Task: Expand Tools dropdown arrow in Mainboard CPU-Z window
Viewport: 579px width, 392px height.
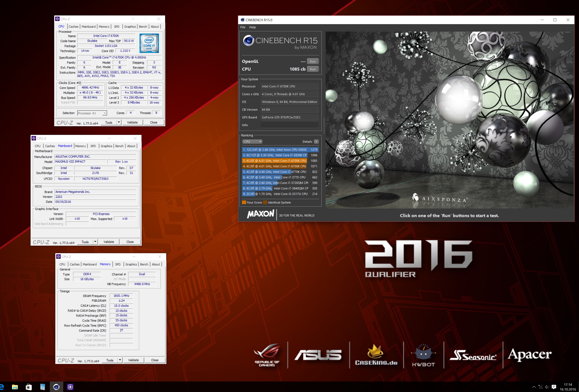Action: pyautogui.click(x=95, y=242)
